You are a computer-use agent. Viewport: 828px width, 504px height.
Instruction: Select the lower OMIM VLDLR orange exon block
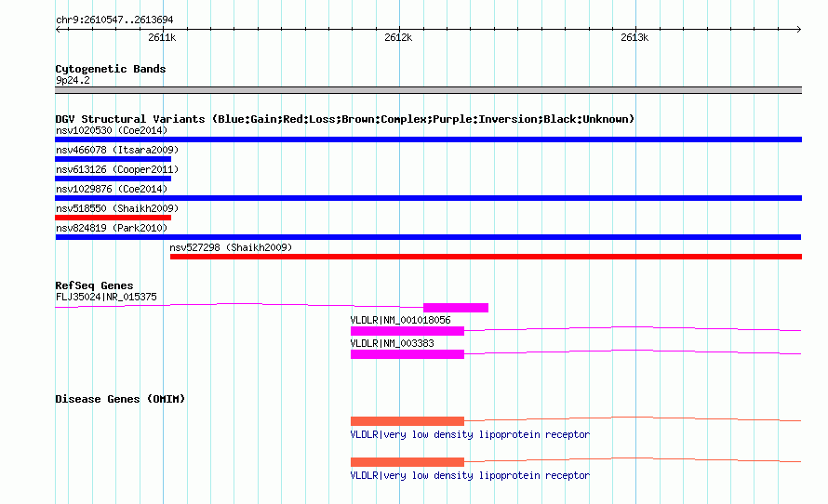click(x=407, y=462)
